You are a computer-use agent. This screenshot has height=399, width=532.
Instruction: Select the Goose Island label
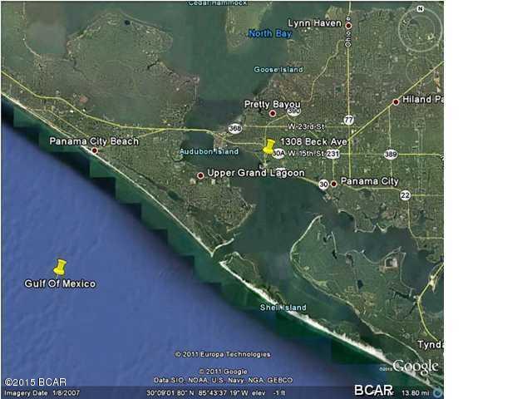(x=278, y=70)
